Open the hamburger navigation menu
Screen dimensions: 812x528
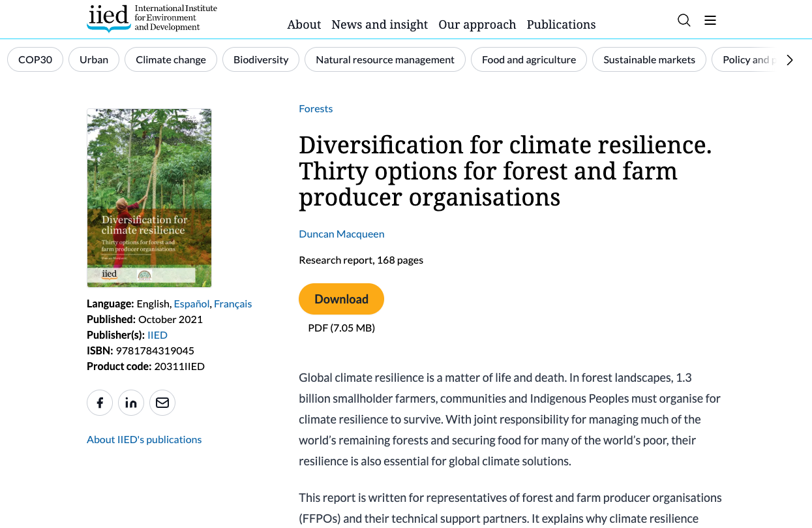click(710, 20)
